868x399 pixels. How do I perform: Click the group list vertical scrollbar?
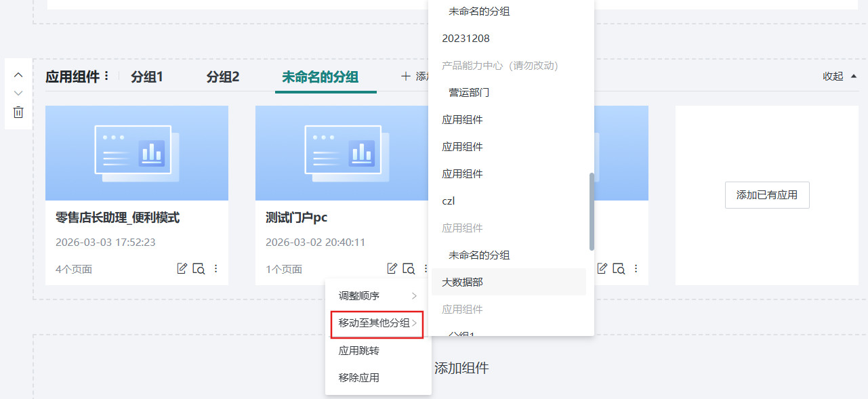(592, 211)
